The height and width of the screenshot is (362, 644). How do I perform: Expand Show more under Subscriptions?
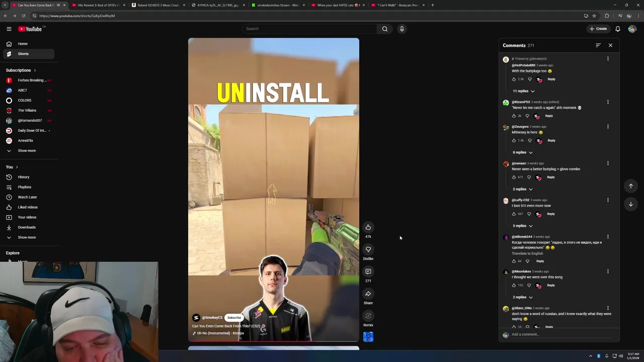click(27, 151)
